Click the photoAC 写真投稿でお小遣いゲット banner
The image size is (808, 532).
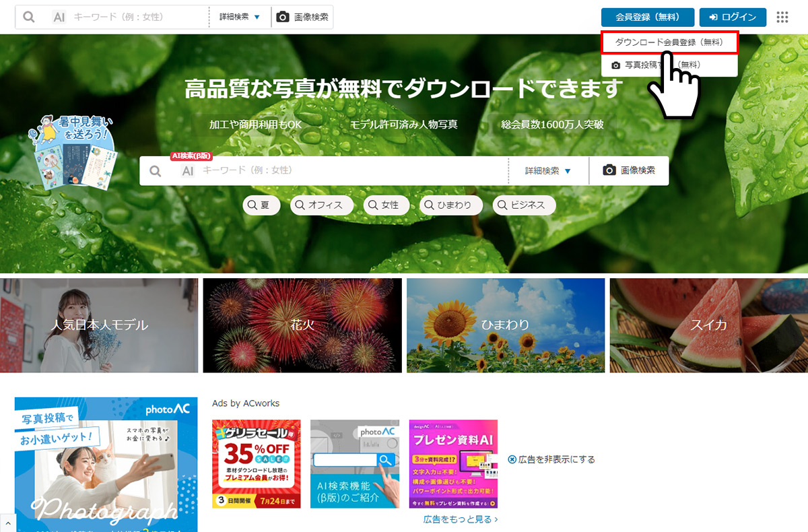(106, 465)
